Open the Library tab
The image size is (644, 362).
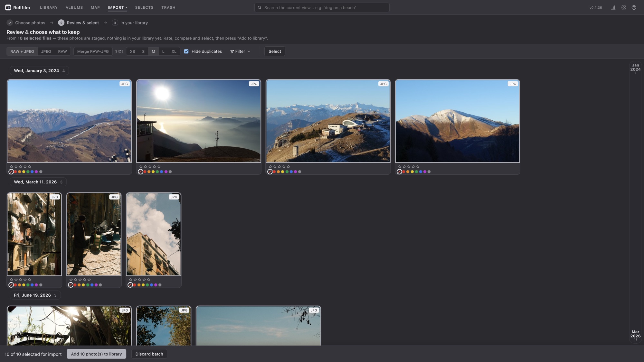point(49,7)
